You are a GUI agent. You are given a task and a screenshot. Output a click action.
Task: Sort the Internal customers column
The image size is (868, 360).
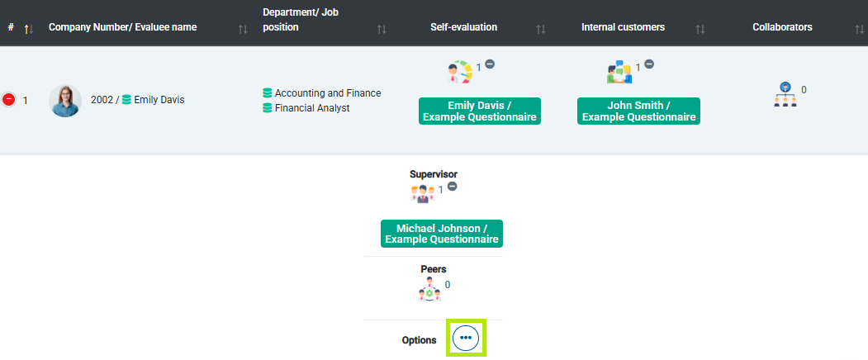pyautogui.click(x=700, y=29)
